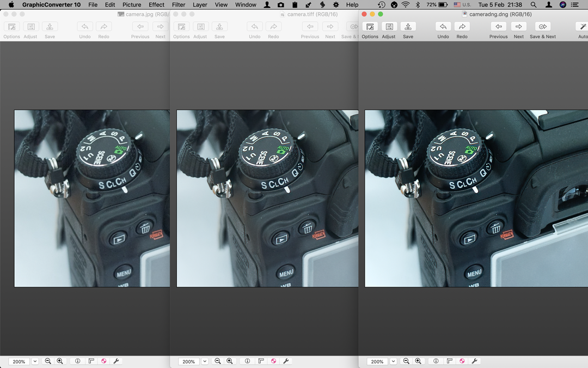Open Options in the camera.jpg window

[x=11, y=27]
